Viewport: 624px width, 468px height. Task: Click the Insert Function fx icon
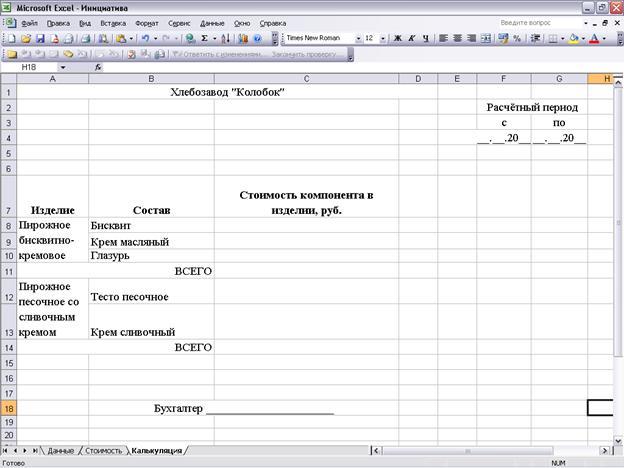[98, 67]
